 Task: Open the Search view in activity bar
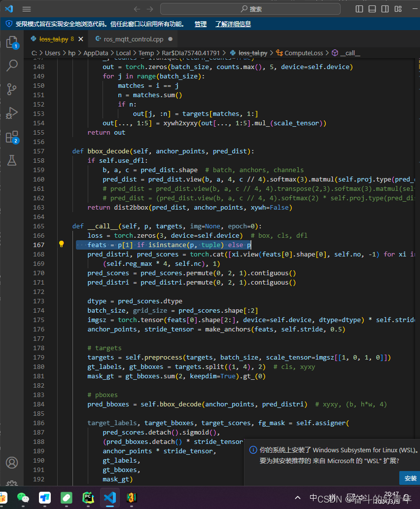click(12, 65)
